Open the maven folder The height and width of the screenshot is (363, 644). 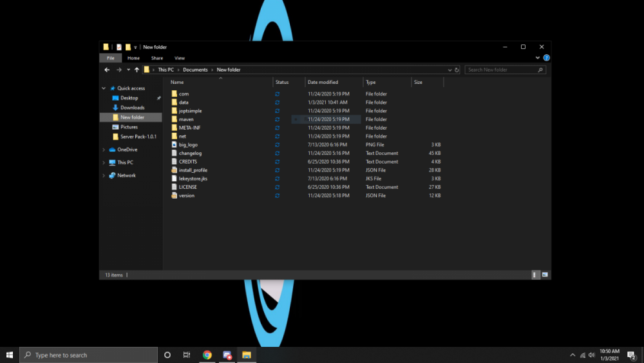pos(186,119)
